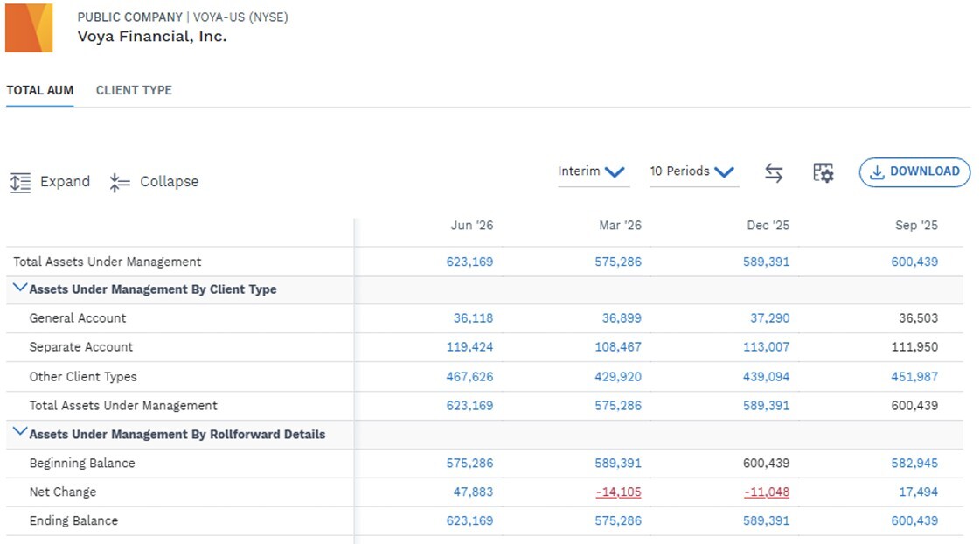This screenshot has width=980, height=544.
Task: Select the TOTAL AUM tab
Action: click(40, 90)
